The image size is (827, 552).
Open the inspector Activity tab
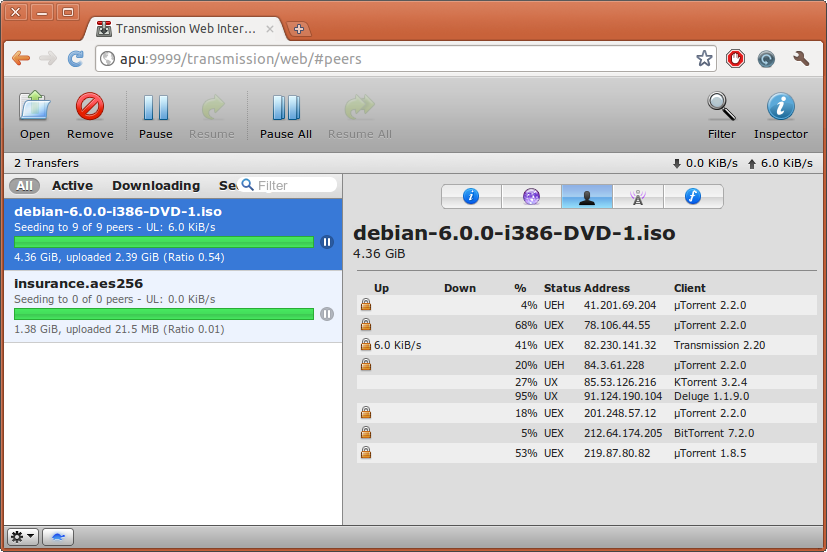(531, 197)
